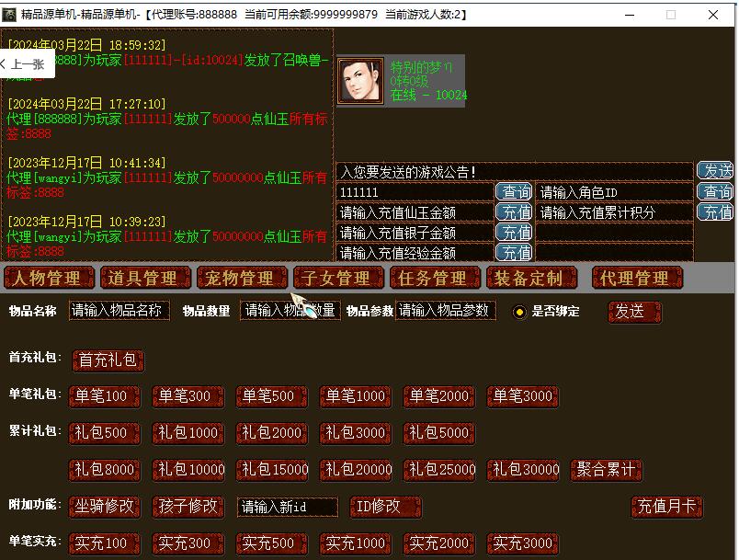Open the 人物管理 tab
This screenshot has height=560, width=739.
point(48,278)
